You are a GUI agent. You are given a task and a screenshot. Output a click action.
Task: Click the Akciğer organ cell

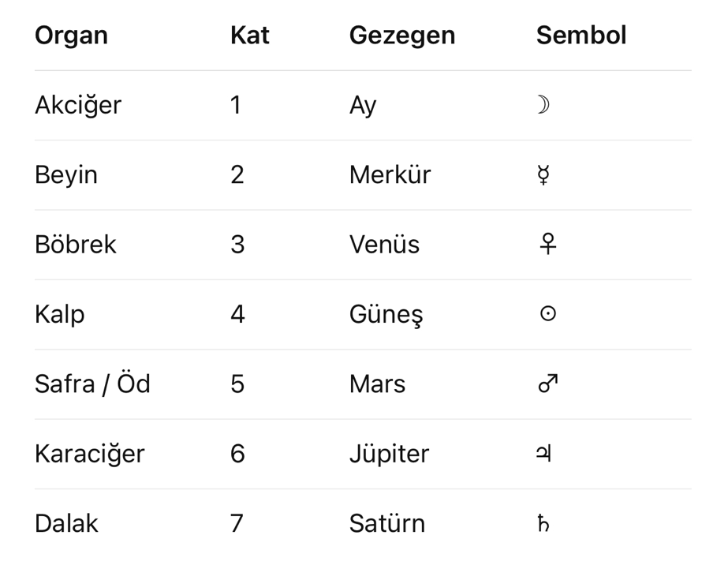[x=78, y=105]
